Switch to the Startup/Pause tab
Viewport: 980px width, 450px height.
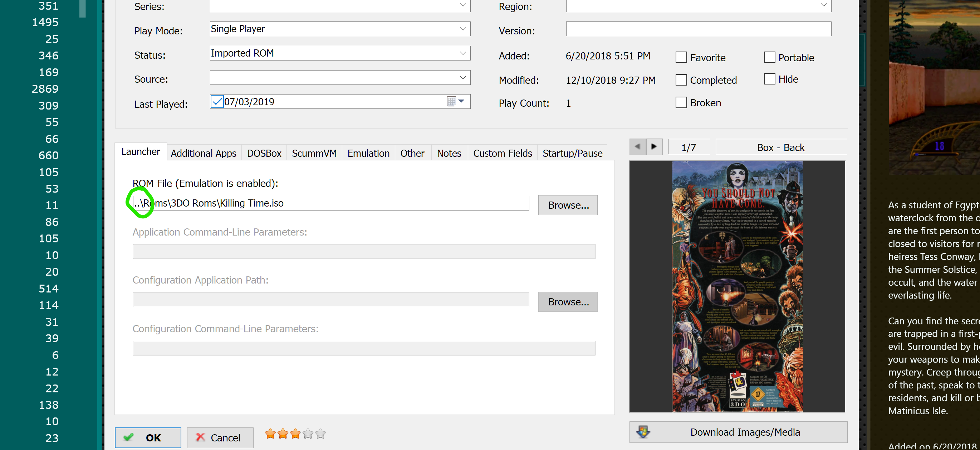[x=572, y=154]
